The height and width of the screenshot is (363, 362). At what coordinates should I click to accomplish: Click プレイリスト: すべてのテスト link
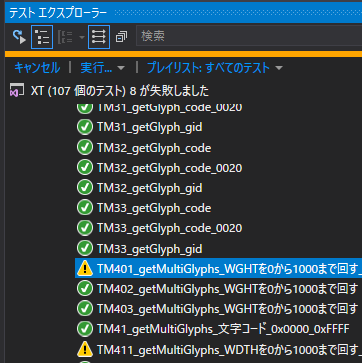pos(208,68)
